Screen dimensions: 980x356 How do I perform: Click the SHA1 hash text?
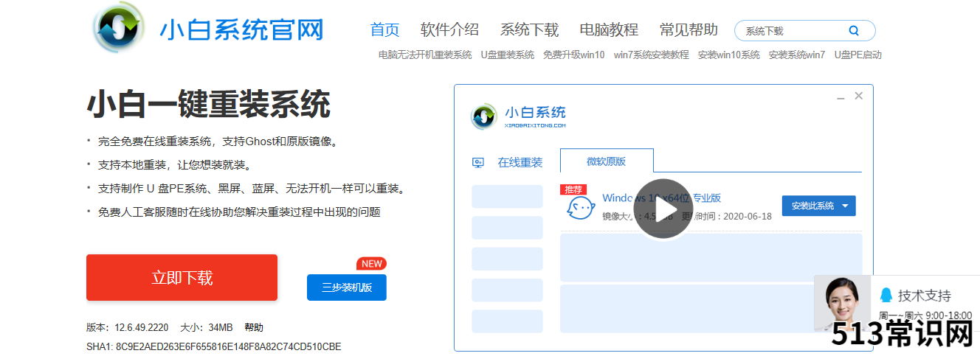[x=214, y=346]
